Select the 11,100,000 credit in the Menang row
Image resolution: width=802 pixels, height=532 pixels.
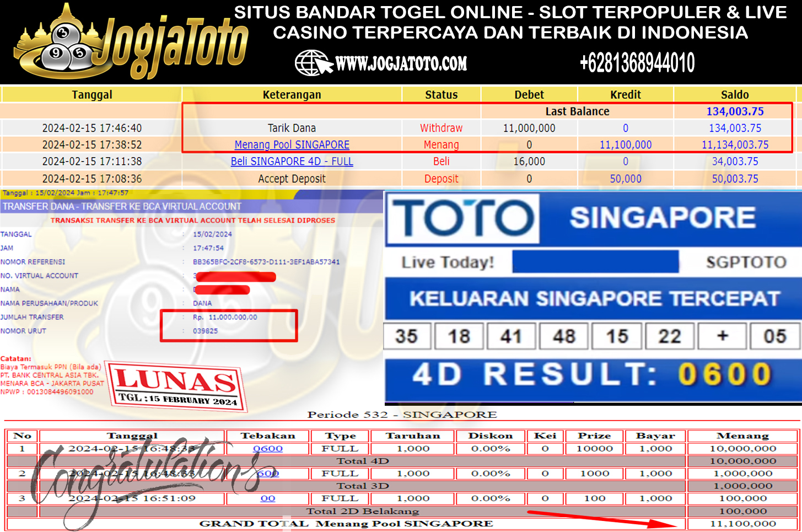tap(626, 144)
